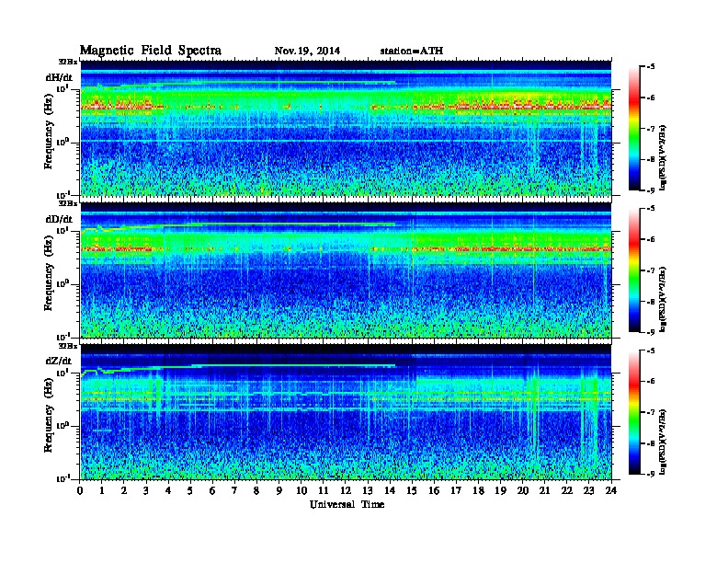This screenshot has width=728, height=563.
Task: Click the log(PSD) label beside the dZ/dt color scale
Action: tap(663, 441)
